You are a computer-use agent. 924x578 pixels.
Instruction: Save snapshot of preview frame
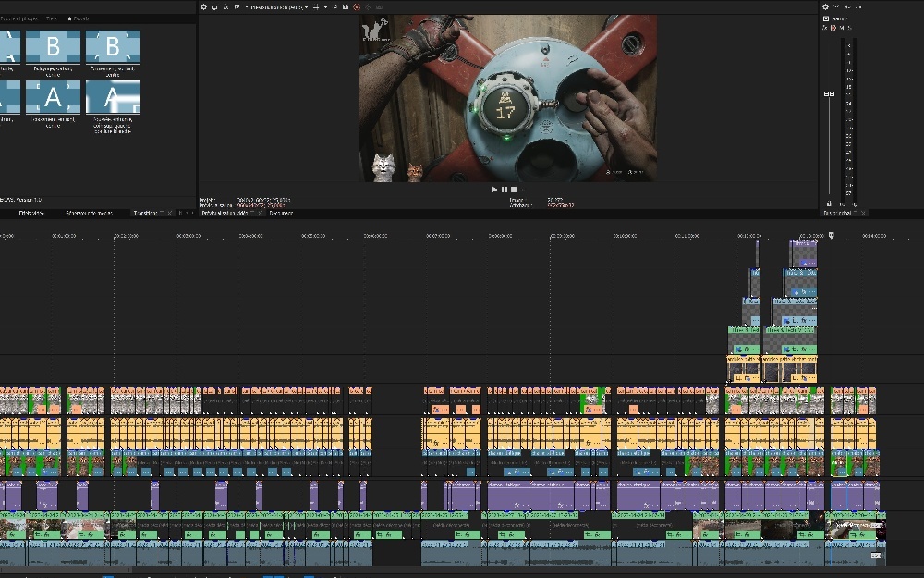[x=346, y=6]
